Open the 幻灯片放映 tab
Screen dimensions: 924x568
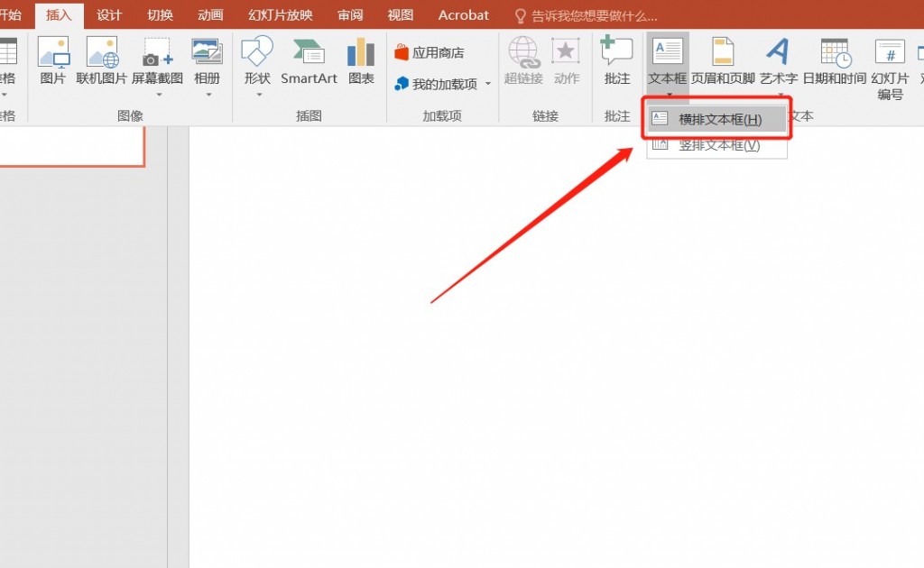coord(281,15)
